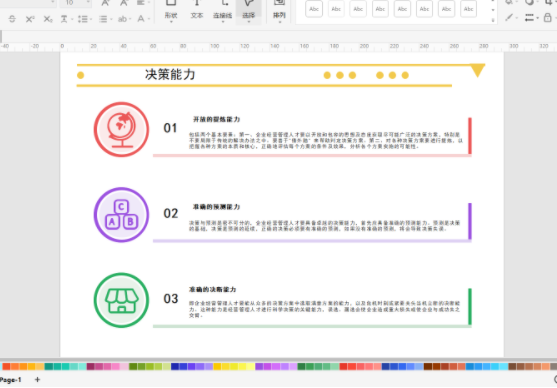Click the text alignment icon
The image size is (557, 388).
[x=141, y=3]
